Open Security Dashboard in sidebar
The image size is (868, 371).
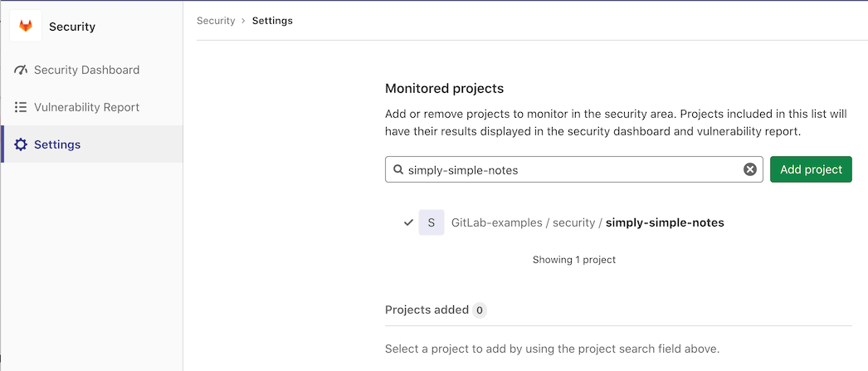tap(86, 71)
